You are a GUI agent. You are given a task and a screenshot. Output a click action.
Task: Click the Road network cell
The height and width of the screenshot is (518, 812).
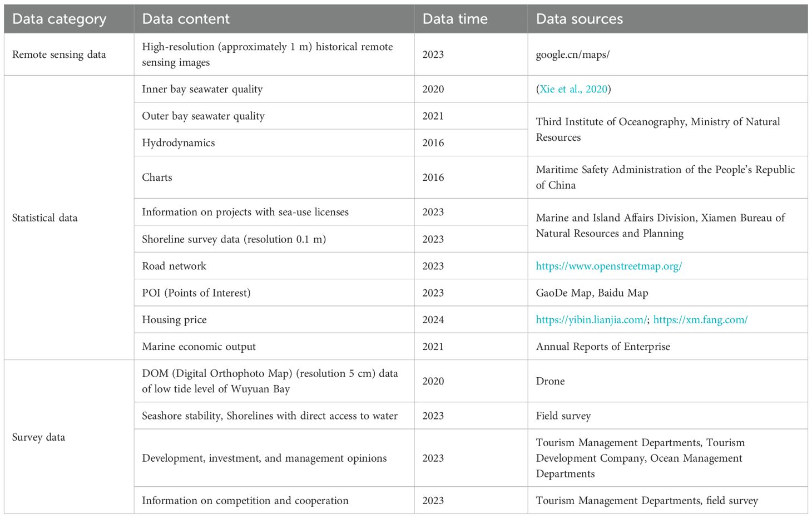[x=174, y=266]
